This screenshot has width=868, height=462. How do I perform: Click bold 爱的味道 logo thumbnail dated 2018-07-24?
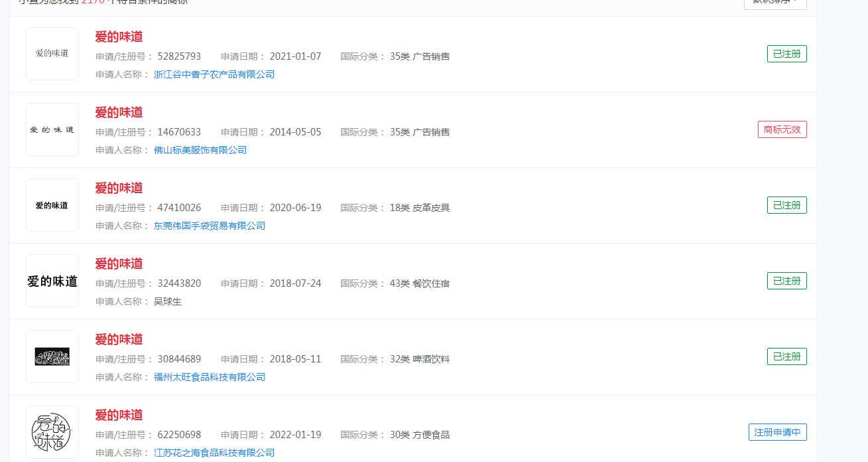coord(52,280)
